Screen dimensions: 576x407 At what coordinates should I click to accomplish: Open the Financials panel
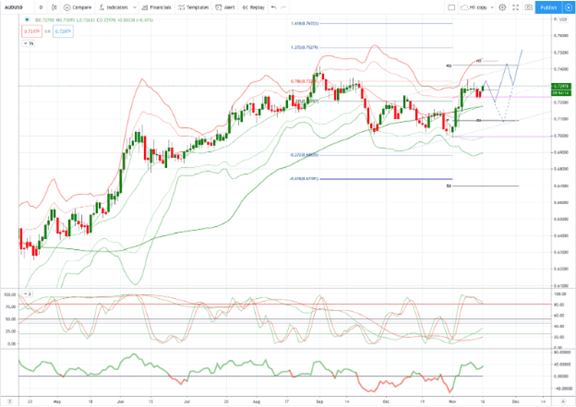pyautogui.click(x=156, y=7)
